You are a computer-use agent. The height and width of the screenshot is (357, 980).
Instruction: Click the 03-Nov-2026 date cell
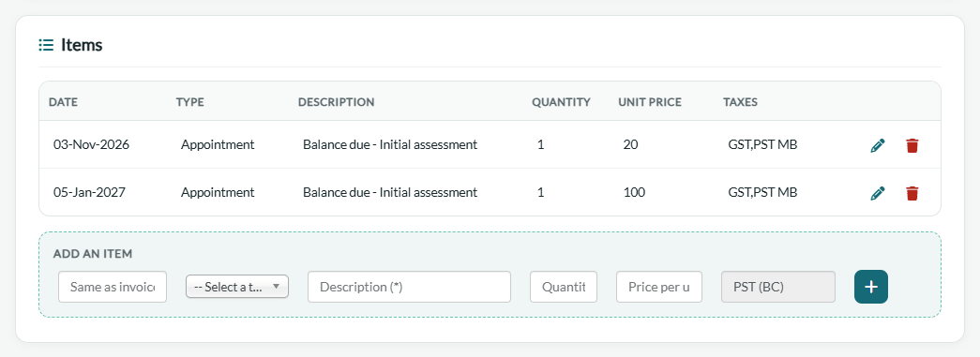[x=91, y=145]
